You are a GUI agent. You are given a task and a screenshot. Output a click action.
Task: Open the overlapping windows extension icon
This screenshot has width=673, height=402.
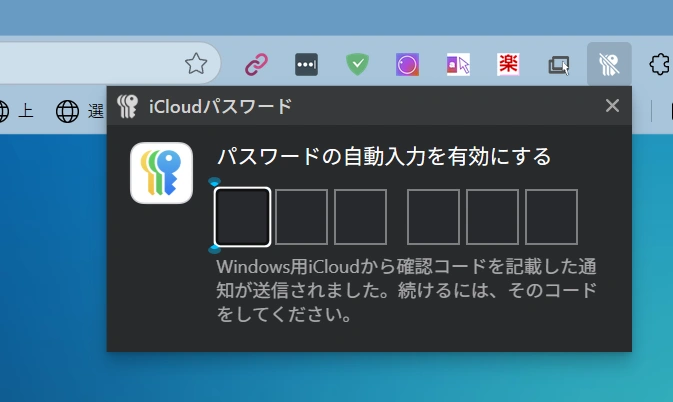559,65
